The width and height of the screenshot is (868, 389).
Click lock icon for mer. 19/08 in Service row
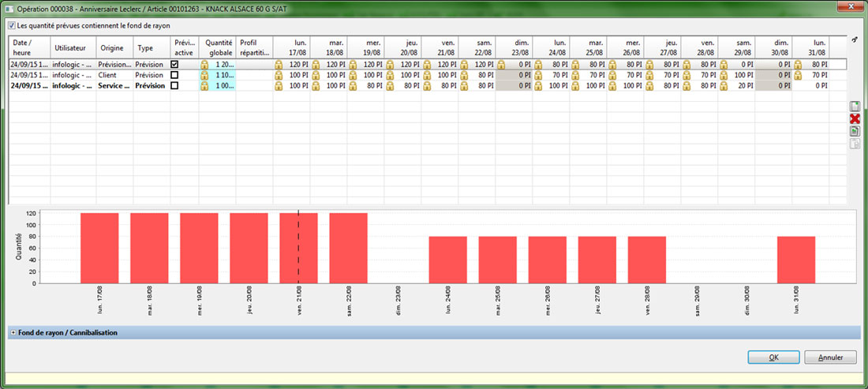(x=353, y=86)
